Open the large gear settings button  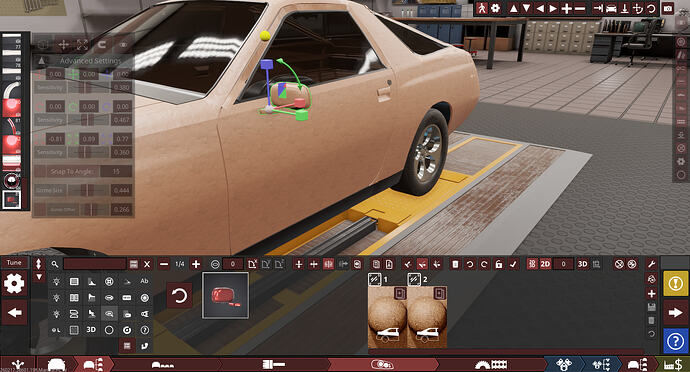click(14, 284)
